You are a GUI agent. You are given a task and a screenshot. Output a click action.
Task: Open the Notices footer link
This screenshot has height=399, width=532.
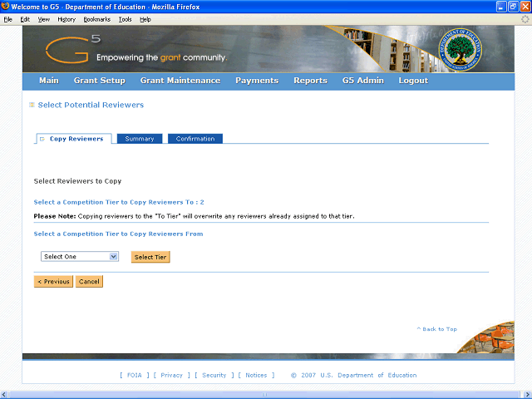256,375
